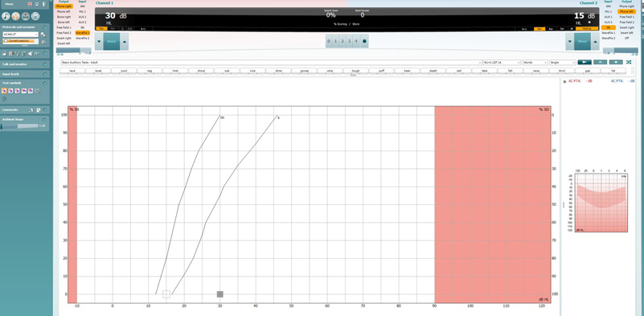This screenshot has height=316, width=644.
Task: Play the word list recording
Action: 585,62
